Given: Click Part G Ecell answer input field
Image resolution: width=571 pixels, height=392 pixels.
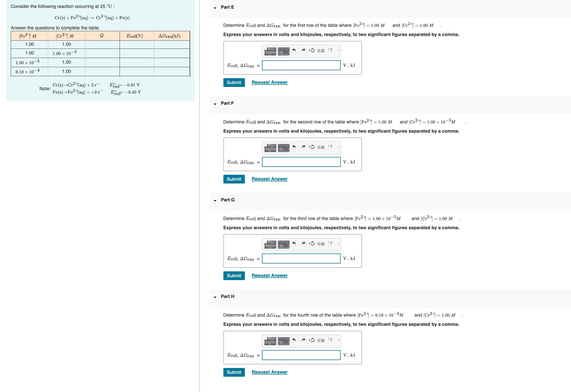Looking at the screenshot, I should (301, 258).
